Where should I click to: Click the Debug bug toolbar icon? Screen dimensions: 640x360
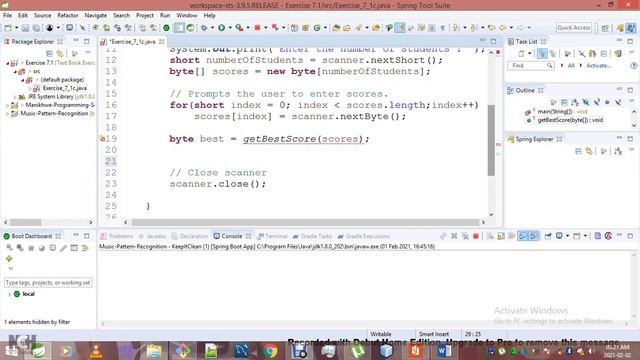point(204,28)
